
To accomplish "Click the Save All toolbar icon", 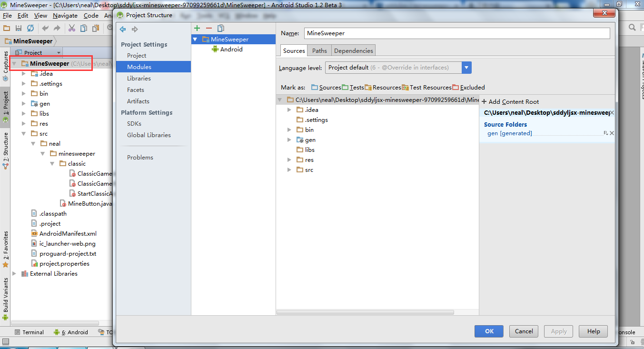I will (19, 28).
